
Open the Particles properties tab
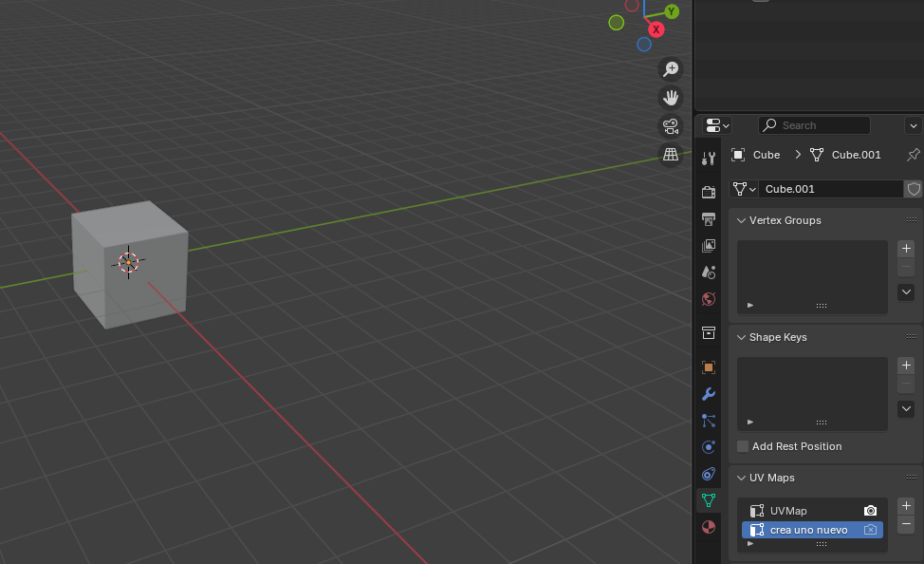point(709,420)
